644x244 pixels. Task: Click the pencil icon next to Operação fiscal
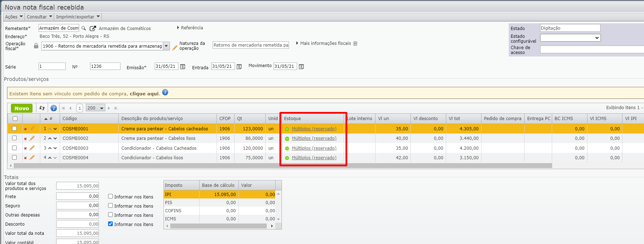(x=175, y=48)
